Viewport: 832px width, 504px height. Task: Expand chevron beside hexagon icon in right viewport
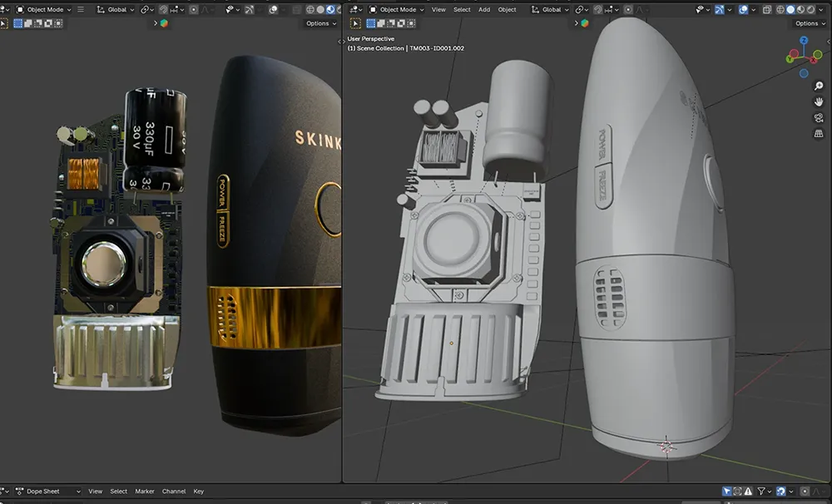pos(577,23)
